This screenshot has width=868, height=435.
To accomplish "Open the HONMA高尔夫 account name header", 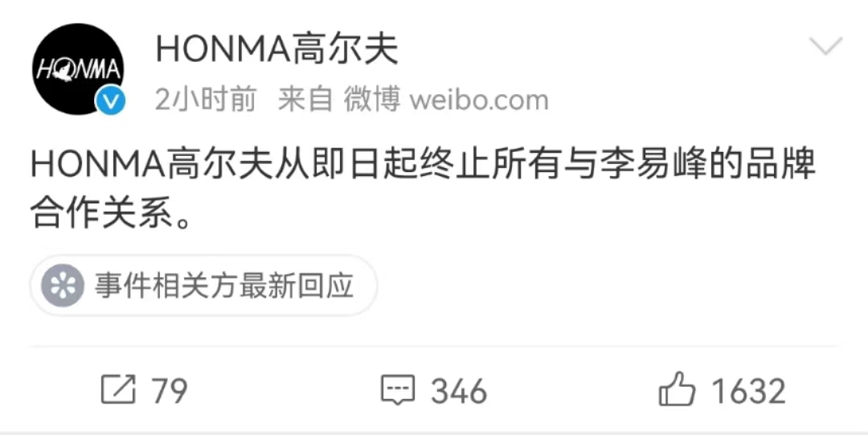I will 276,49.
